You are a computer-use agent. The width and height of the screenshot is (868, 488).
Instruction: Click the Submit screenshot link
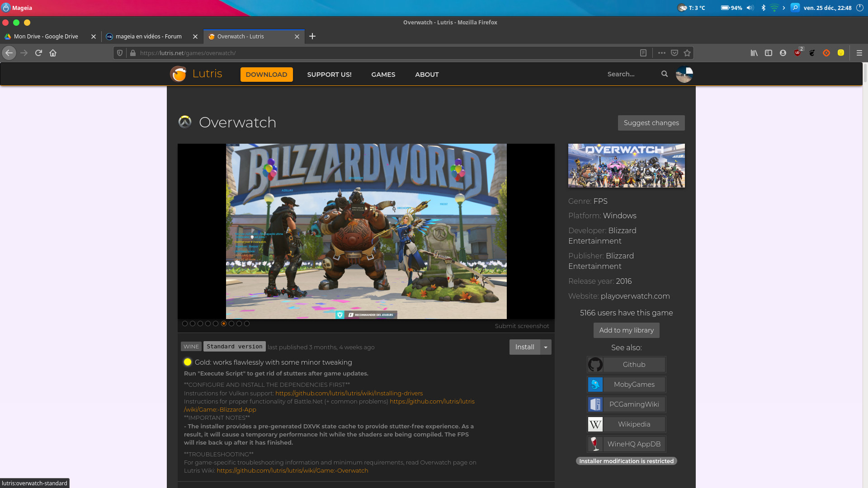pos(522,326)
